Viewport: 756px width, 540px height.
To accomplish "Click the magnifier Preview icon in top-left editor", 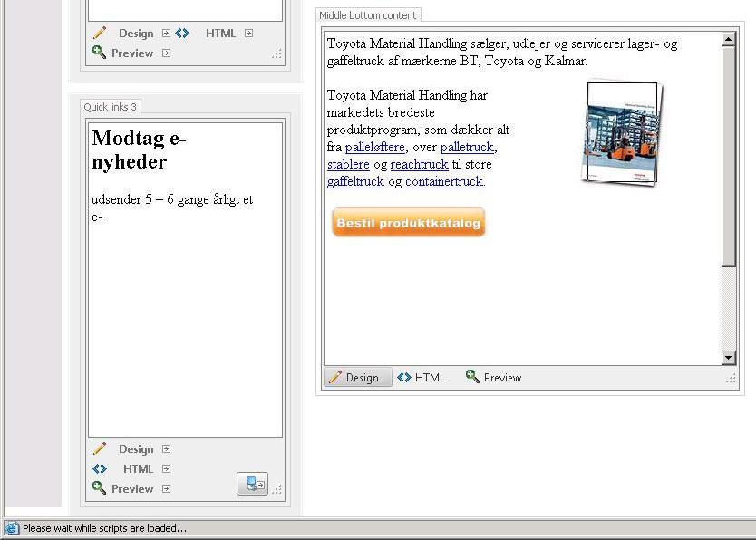I will coord(100,52).
